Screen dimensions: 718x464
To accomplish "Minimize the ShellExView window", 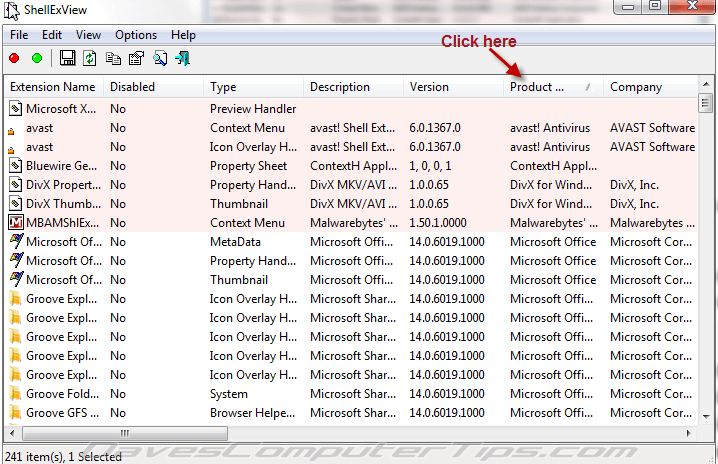I will click(x=628, y=6).
